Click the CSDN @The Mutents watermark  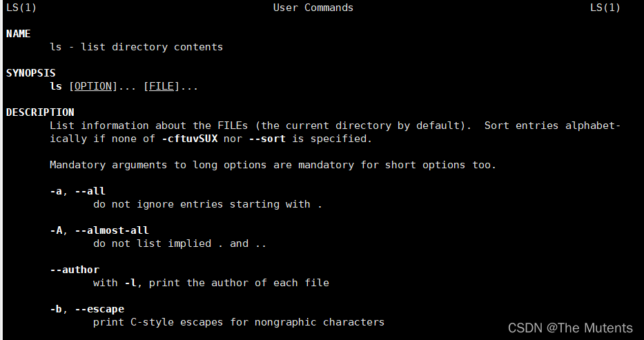coord(570,328)
